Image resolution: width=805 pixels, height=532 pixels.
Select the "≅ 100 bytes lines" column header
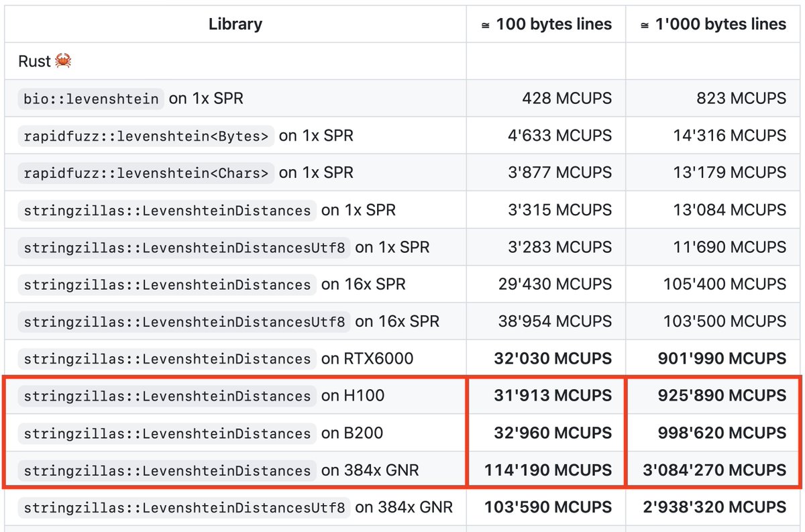click(547, 24)
